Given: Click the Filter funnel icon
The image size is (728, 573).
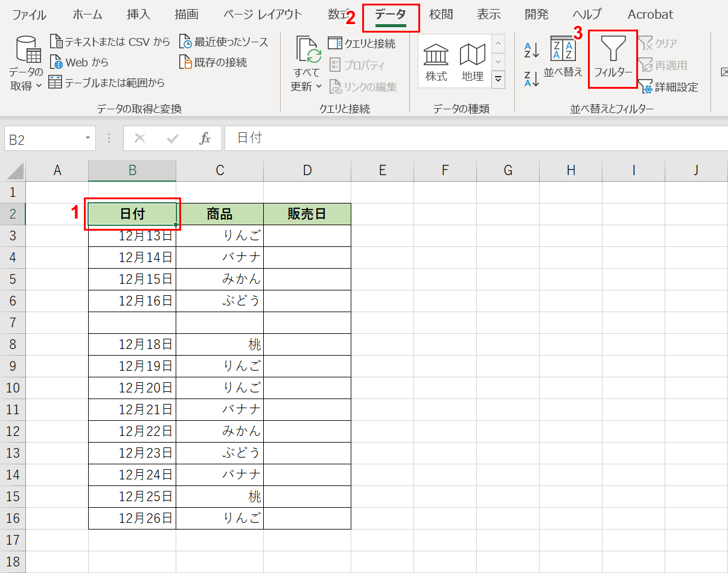Looking at the screenshot, I should coord(613,49).
